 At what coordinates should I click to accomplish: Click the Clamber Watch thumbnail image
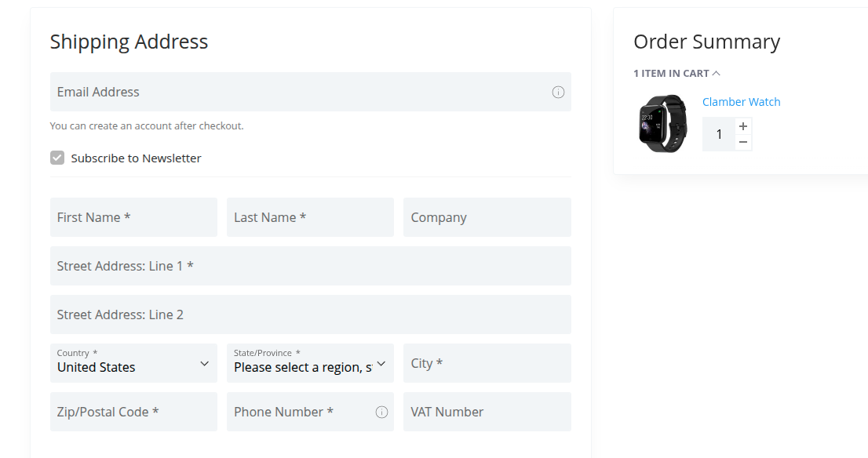662,123
